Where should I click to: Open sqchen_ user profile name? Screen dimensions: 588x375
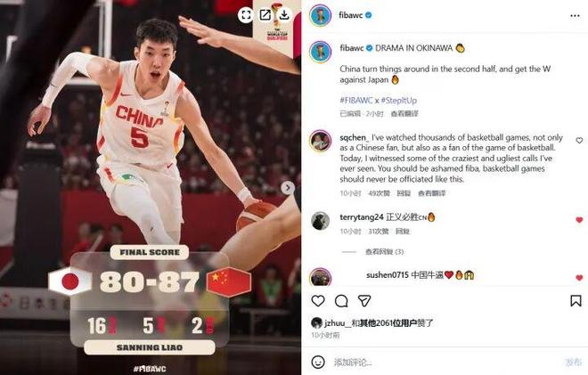click(354, 138)
